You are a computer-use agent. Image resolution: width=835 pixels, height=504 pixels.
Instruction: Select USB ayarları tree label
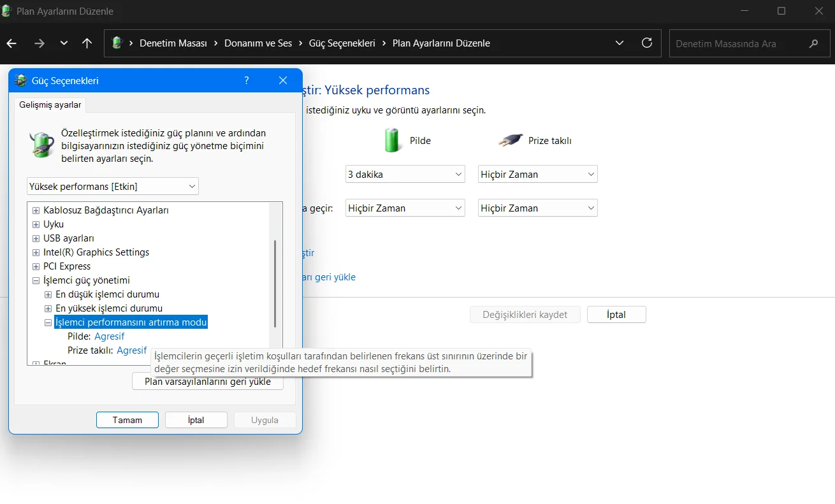69,238
